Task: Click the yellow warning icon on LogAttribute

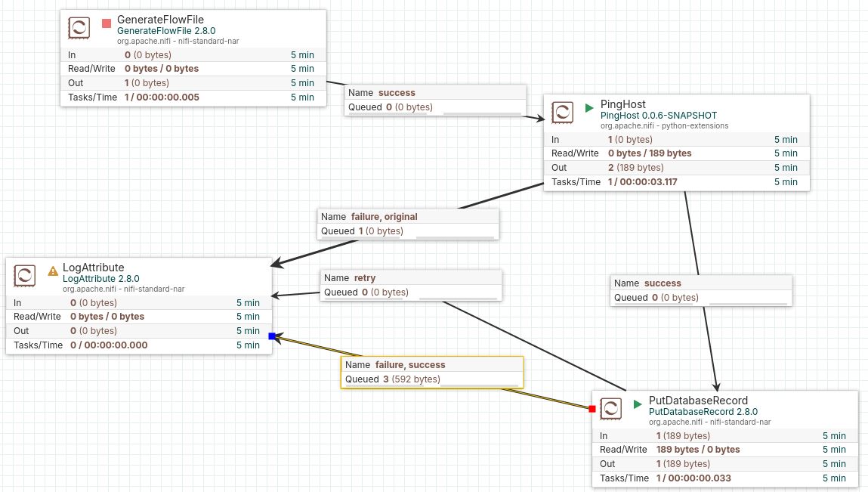Action: pyautogui.click(x=53, y=271)
